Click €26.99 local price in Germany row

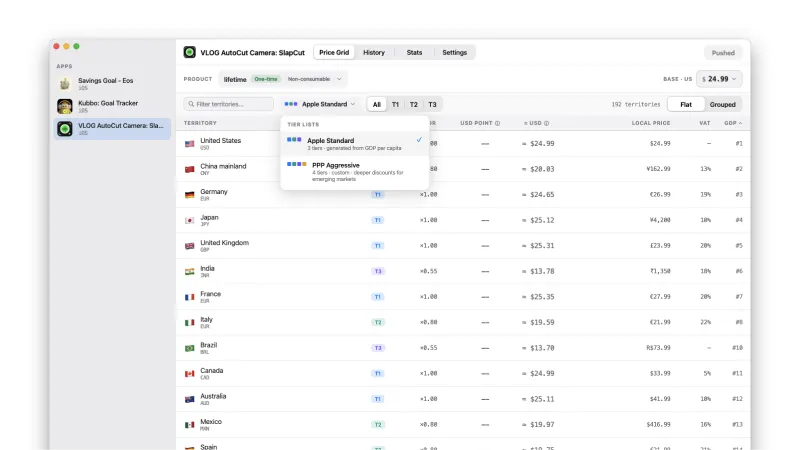tap(660, 194)
